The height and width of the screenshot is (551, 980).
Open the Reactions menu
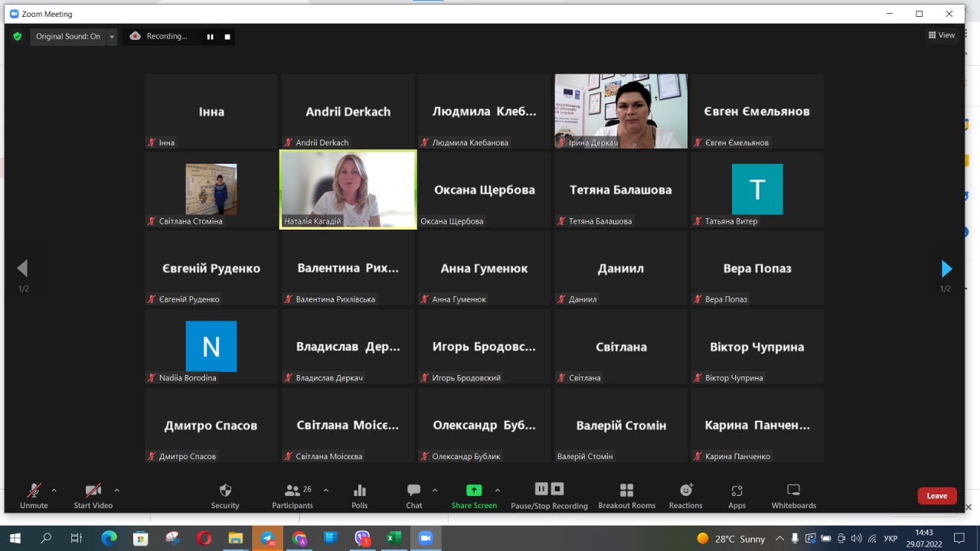685,491
